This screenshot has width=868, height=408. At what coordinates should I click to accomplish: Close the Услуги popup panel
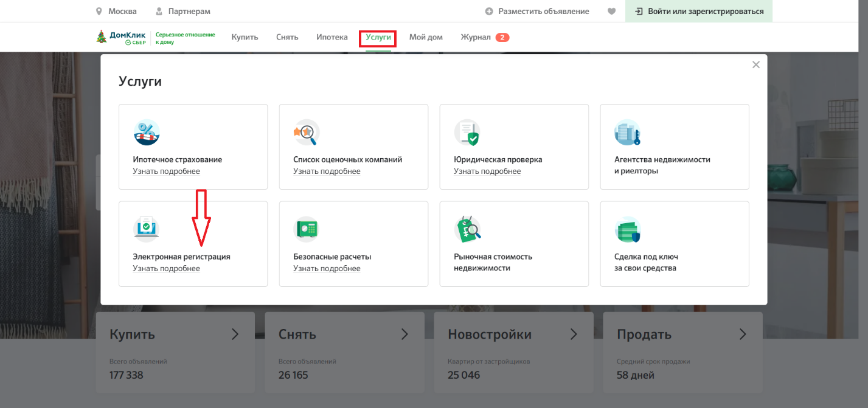pyautogui.click(x=755, y=65)
